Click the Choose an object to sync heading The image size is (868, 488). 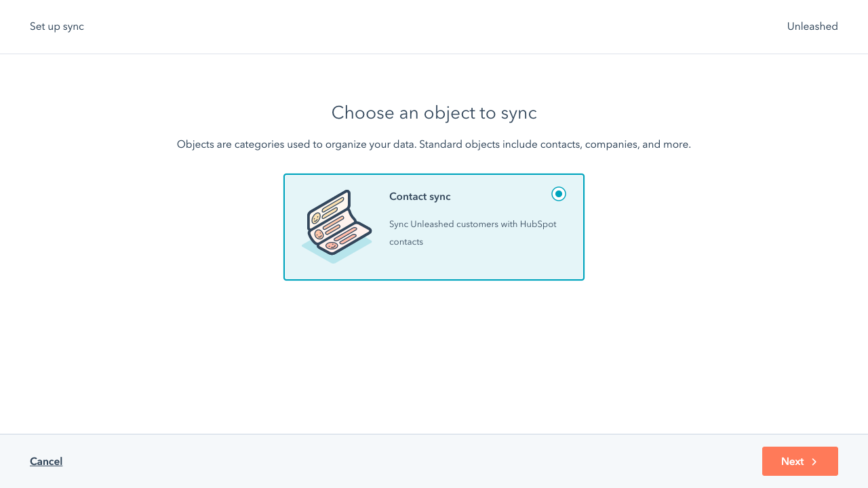pos(434,113)
